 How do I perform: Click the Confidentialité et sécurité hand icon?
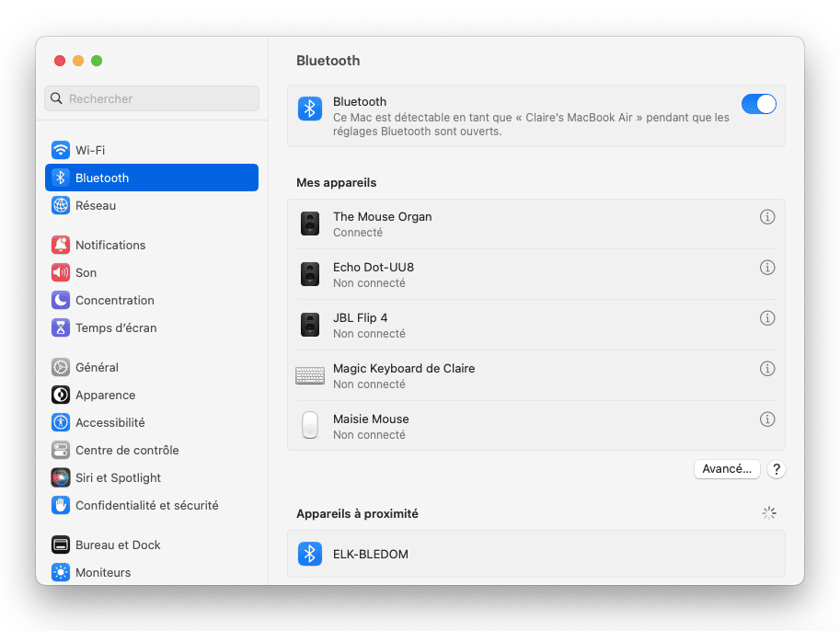(61, 505)
